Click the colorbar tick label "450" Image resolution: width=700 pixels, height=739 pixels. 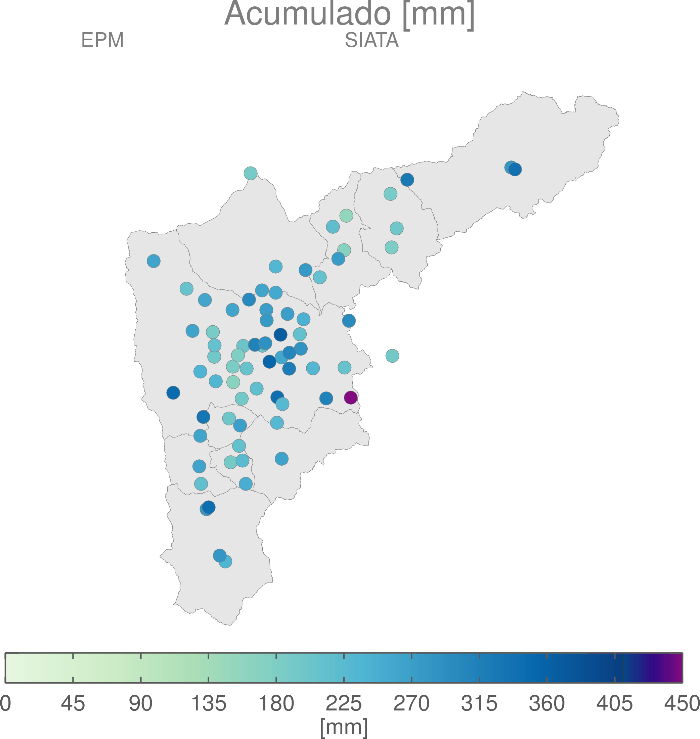tap(682, 703)
